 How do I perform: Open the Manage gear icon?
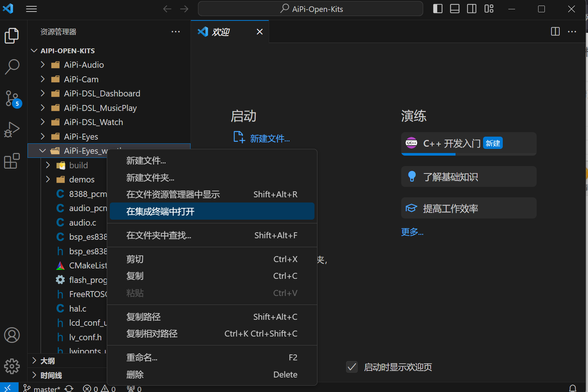click(12, 366)
